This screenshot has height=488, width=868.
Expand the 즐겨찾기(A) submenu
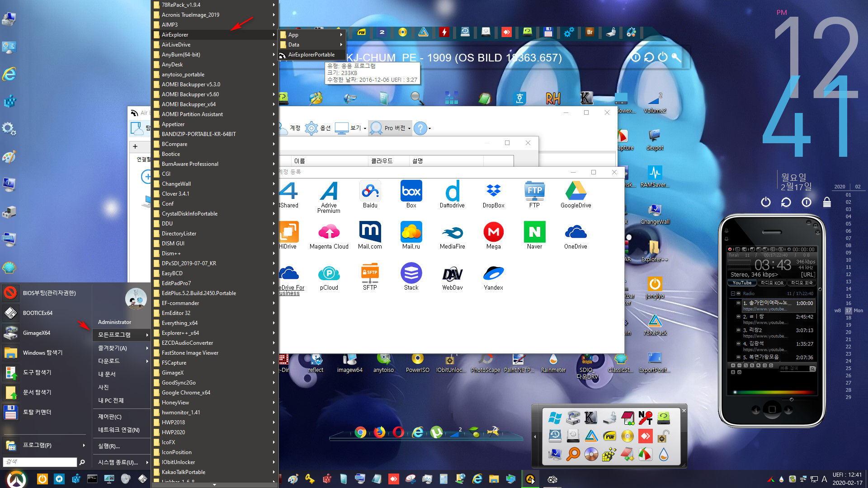[x=122, y=348]
